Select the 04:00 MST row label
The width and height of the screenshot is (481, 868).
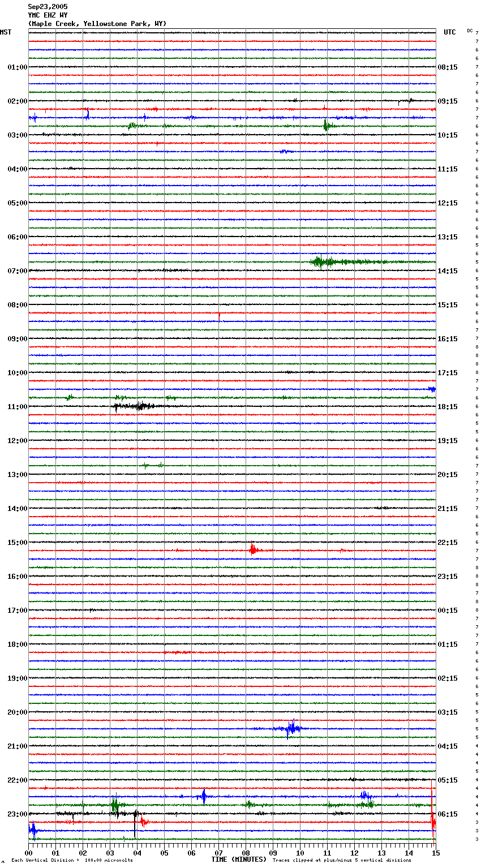pyautogui.click(x=17, y=169)
